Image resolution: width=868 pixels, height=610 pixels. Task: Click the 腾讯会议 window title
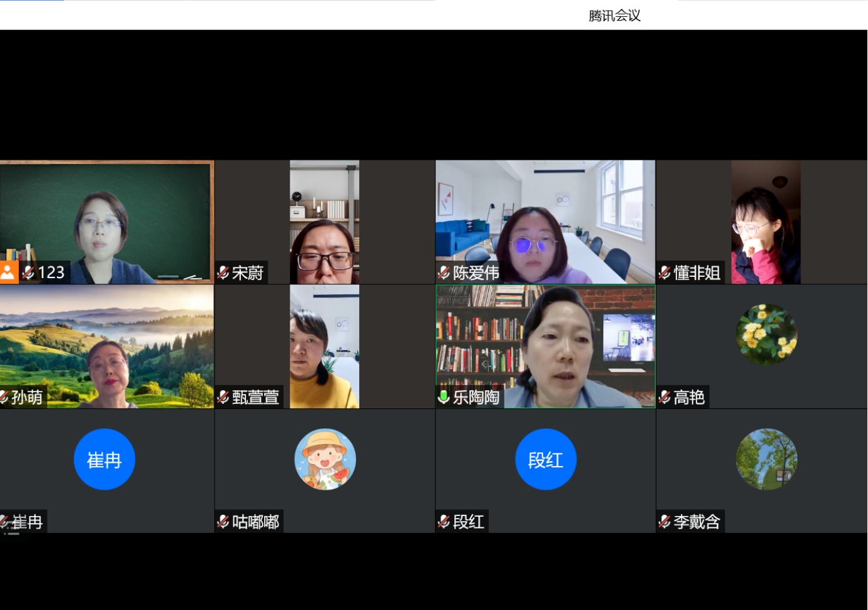point(614,16)
